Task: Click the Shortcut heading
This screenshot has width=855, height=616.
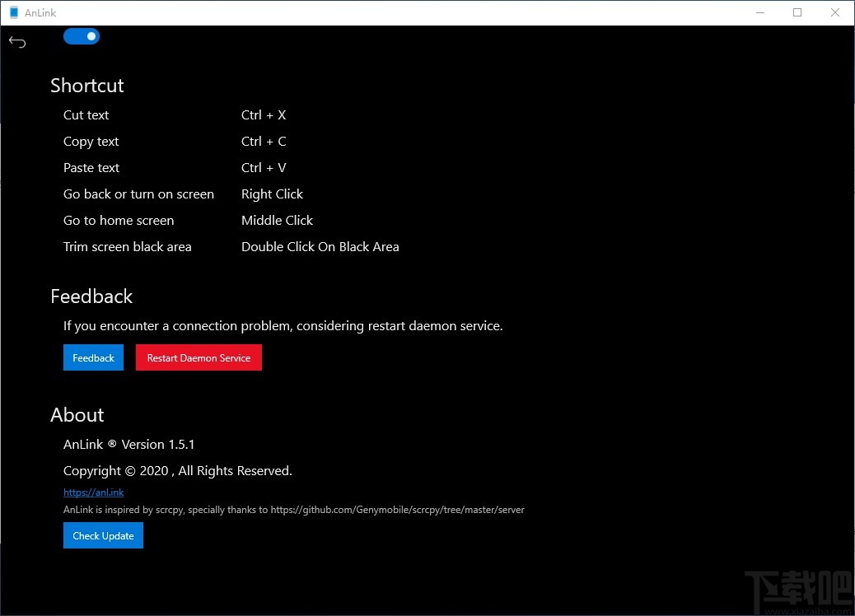Action: point(87,86)
